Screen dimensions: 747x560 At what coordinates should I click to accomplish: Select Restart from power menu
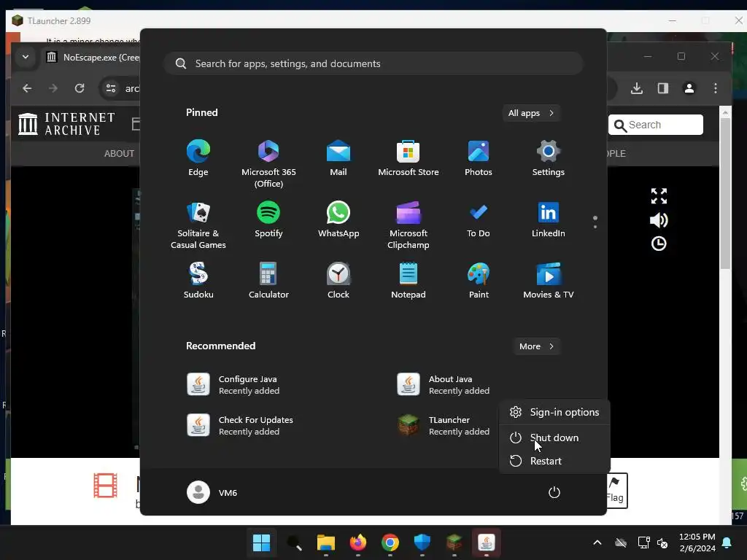tap(554, 461)
